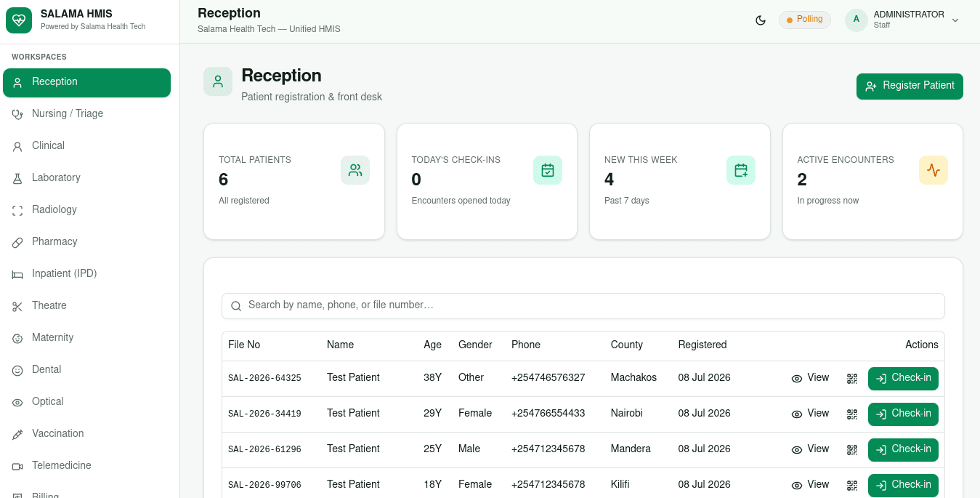Click the Total Patients users icon
Image resolution: width=980 pixels, height=498 pixels.
pyautogui.click(x=355, y=170)
